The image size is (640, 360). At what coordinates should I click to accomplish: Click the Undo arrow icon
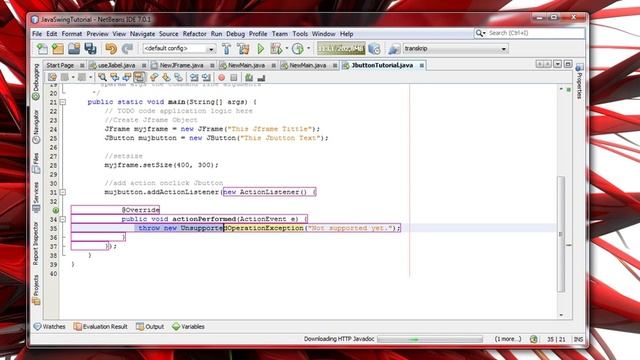(111, 49)
